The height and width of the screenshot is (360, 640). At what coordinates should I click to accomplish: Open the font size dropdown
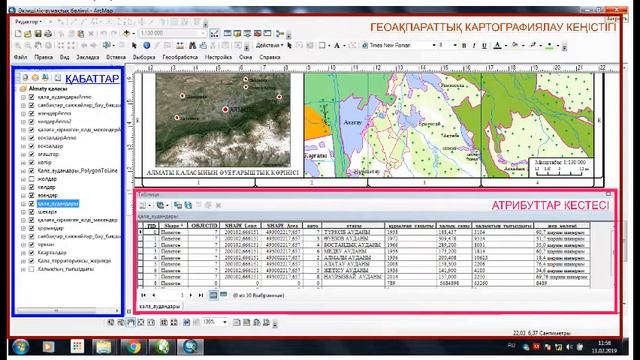pos(455,45)
